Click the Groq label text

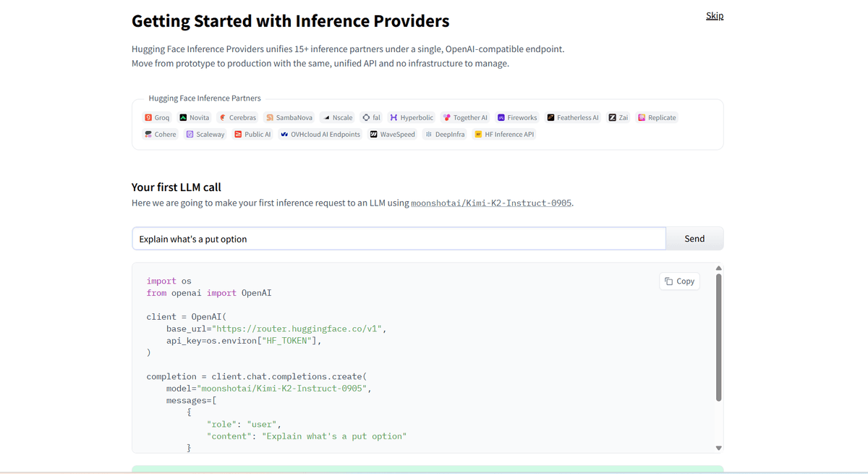[x=162, y=117]
